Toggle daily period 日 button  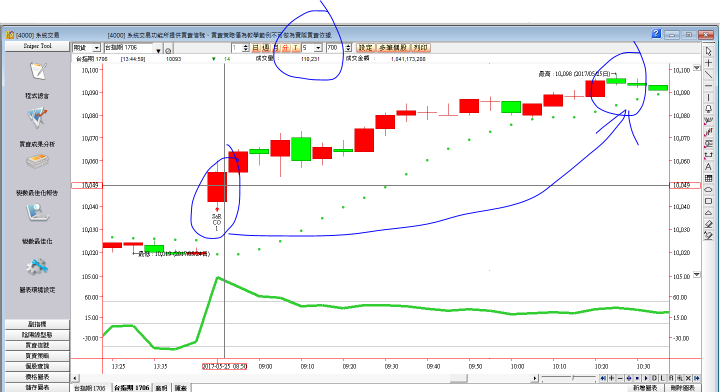[256, 48]
